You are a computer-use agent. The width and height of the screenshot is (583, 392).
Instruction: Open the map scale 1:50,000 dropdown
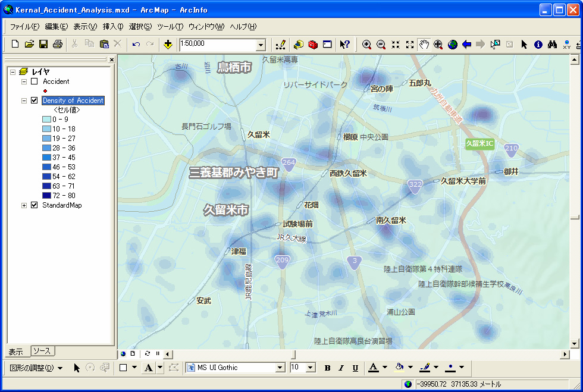(261, 45)
